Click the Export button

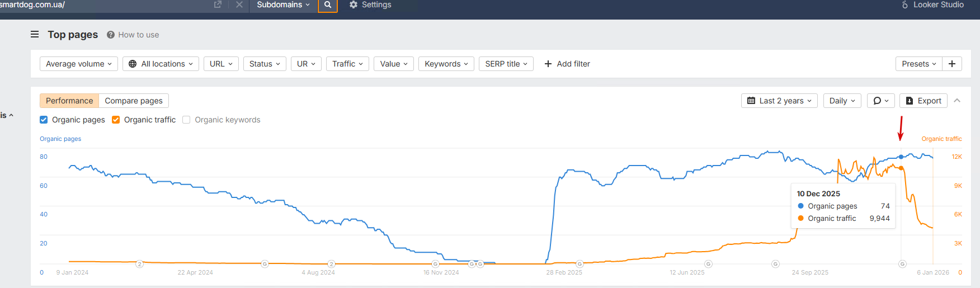click(x=923, y=101)
